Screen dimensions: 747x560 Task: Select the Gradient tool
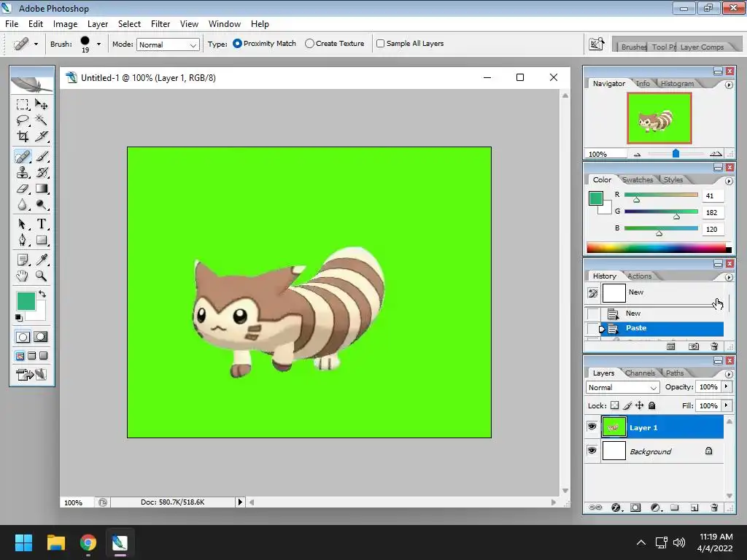42,189
